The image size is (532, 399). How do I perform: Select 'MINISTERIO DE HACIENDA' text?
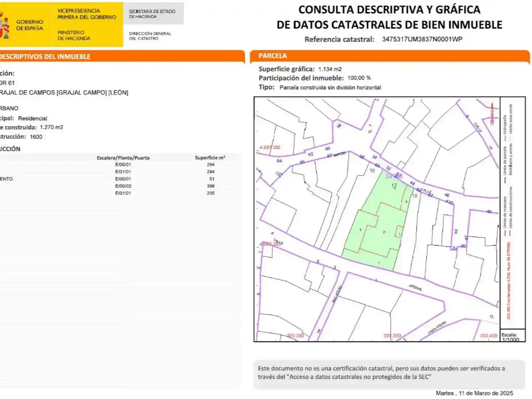[74, 35]
